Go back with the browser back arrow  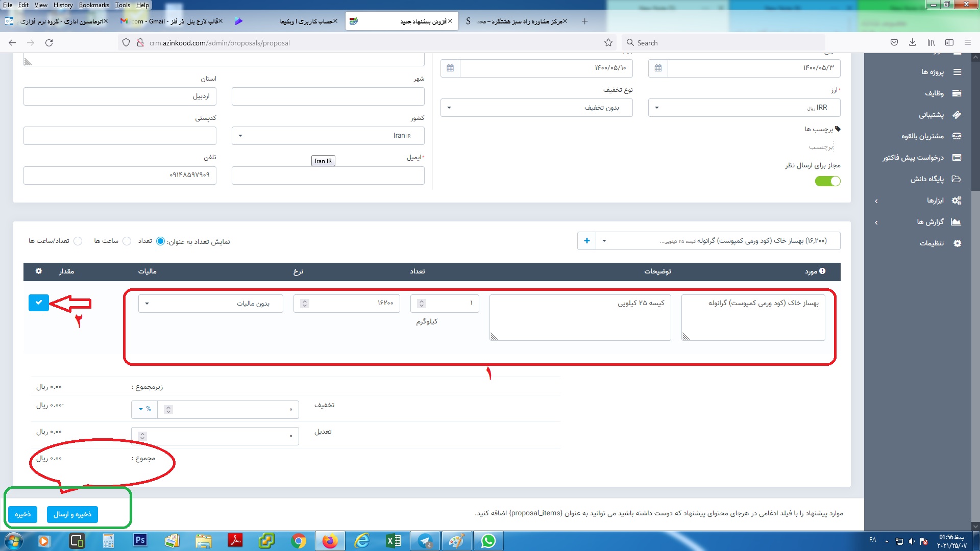12,43
